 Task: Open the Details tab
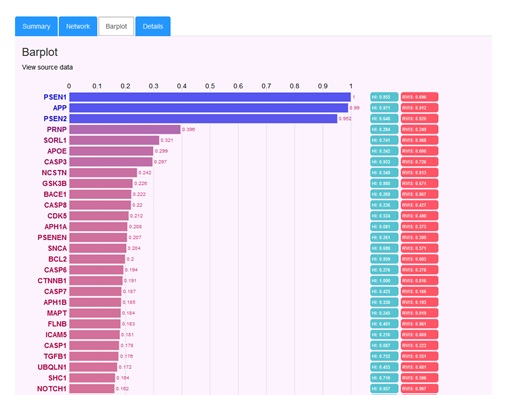(x=153, y=26)
